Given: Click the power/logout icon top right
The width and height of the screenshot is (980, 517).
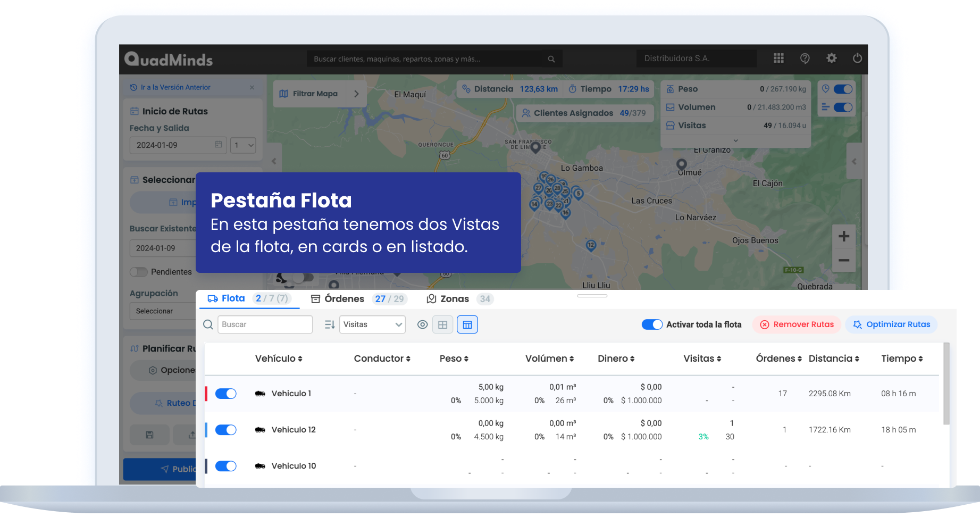Looking at the screenshot, I should (x=857, y=59).
